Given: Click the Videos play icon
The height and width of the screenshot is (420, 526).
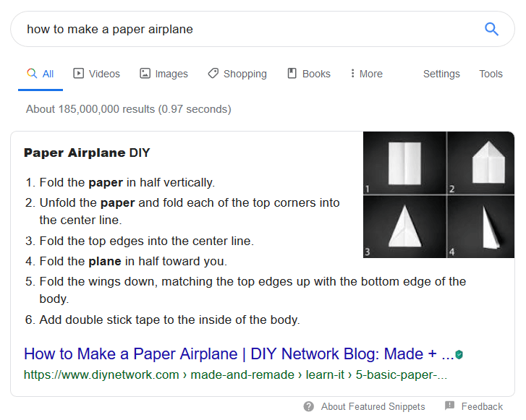Looking at the screenshot, I should pyautogui.click(x=78, y=74).
